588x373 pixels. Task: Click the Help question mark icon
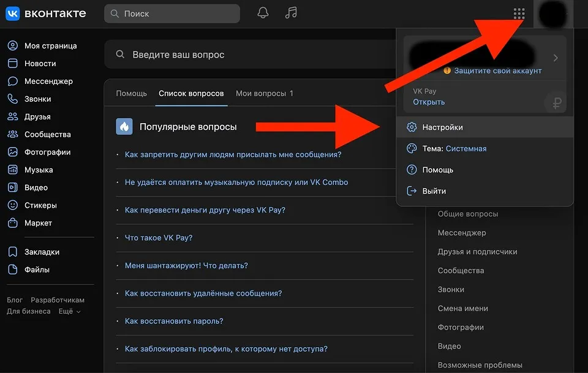pos(412,170)
